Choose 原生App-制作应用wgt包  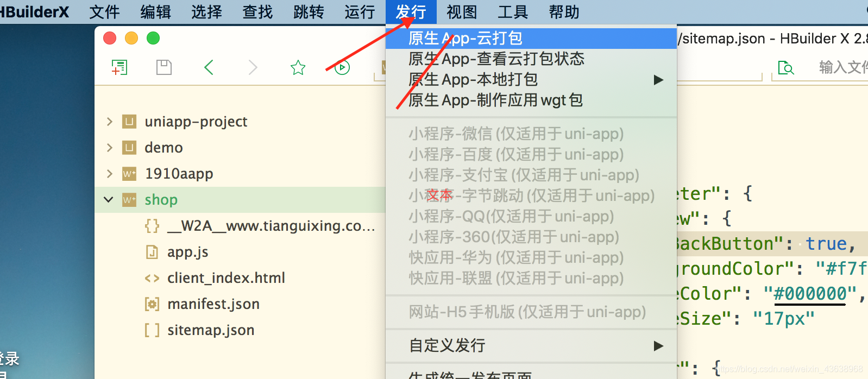[531, 100]
